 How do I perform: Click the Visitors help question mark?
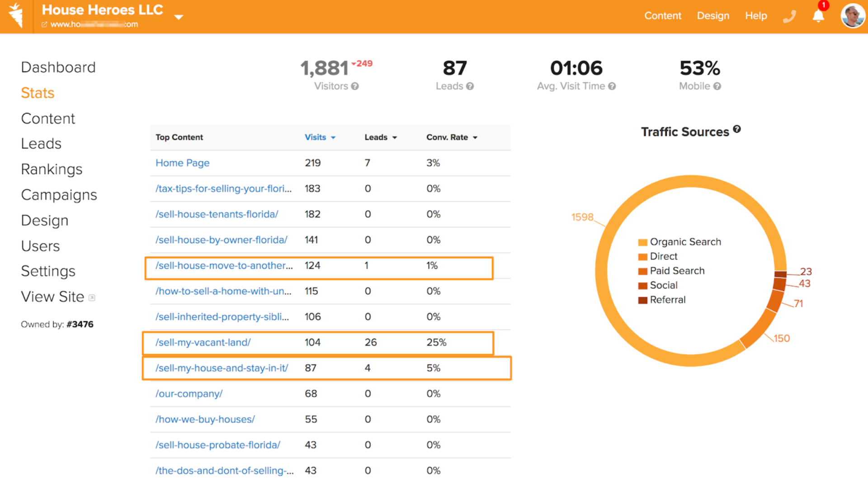[355, 86]
